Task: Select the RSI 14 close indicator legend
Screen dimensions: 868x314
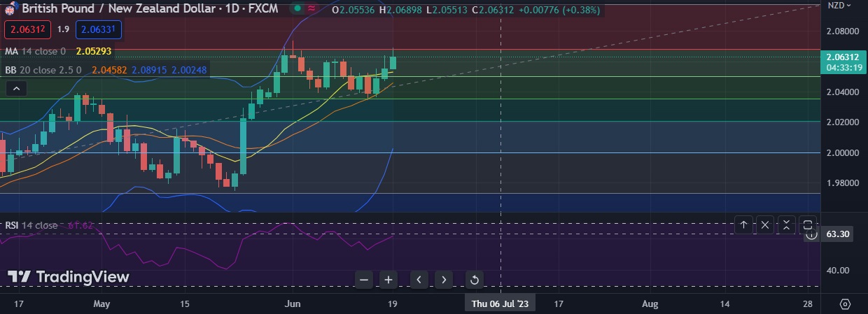Action: click(x=31, y=225)
